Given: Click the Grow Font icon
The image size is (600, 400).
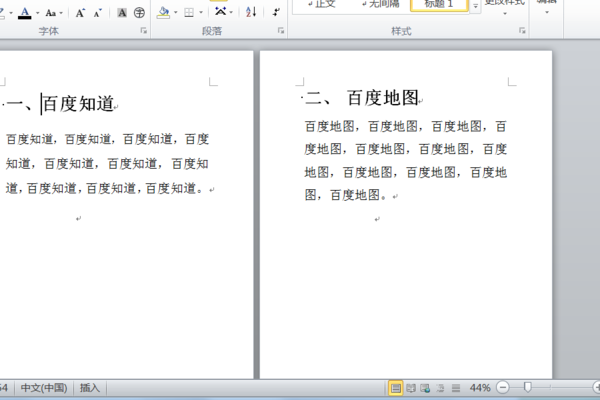Looking at the screenshot, I should tap(80, 13).
